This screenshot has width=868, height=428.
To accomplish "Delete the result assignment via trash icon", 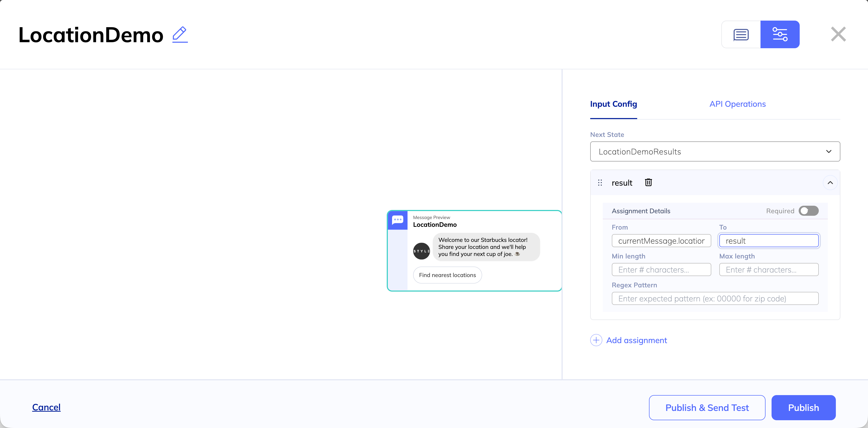I will (x=648, y=183).
